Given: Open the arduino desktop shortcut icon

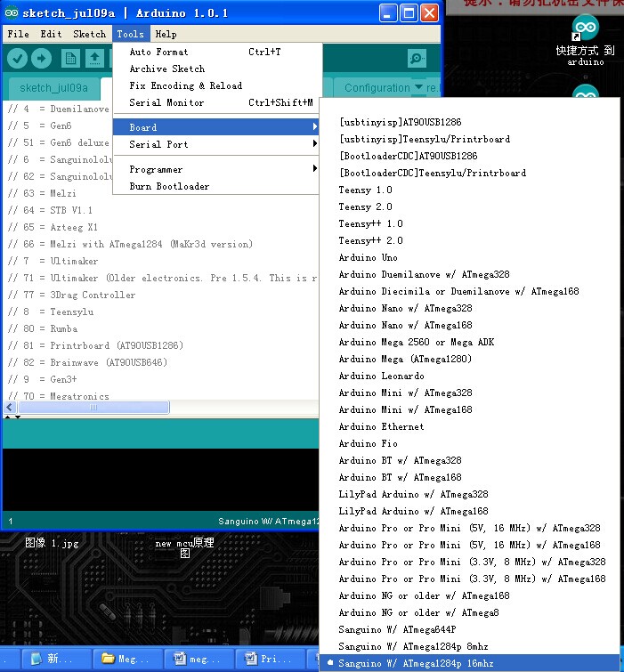Looking at the screenshot, I should click(x=586, y=28).
